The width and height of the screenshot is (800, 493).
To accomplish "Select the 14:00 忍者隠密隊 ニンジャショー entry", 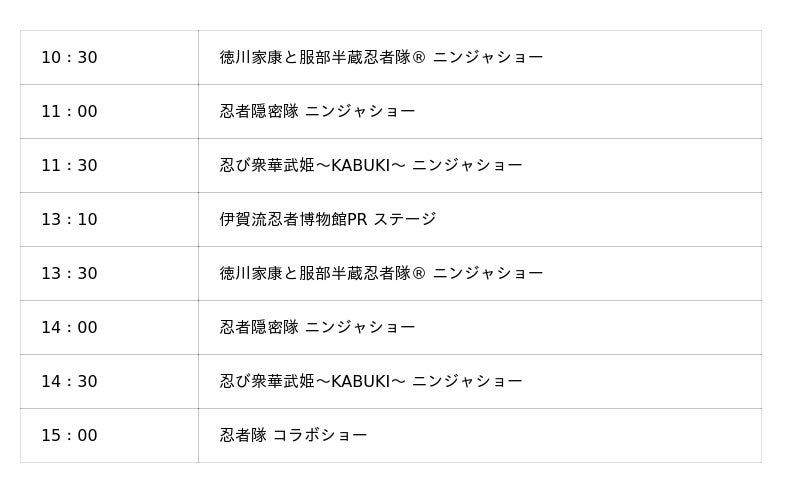I will [317, 328].
